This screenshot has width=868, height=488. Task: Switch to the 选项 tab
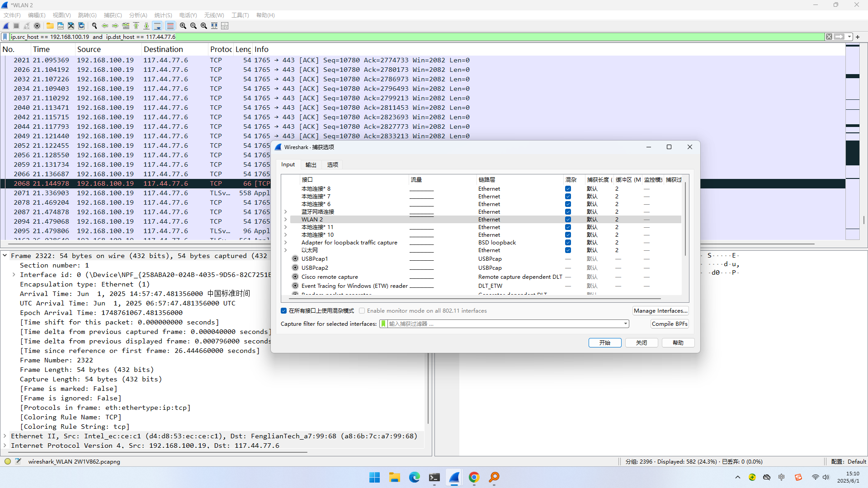332,165
